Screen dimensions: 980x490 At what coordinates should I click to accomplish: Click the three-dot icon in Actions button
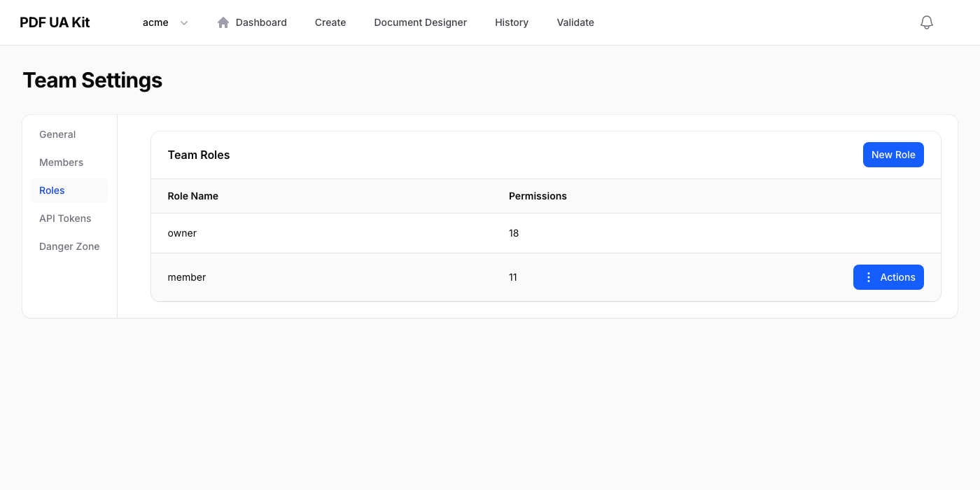tap(869, 277)
